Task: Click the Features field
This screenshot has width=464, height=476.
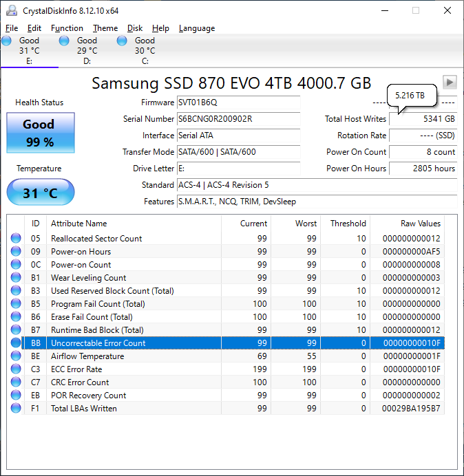Action: [x=317, y=202]
